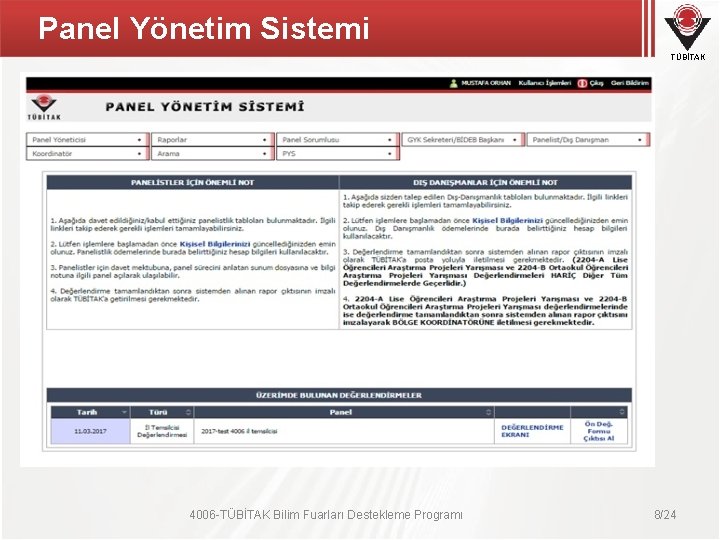Click the red Çıkış logout icon
The image size is (720, 540).
point(582,83)
